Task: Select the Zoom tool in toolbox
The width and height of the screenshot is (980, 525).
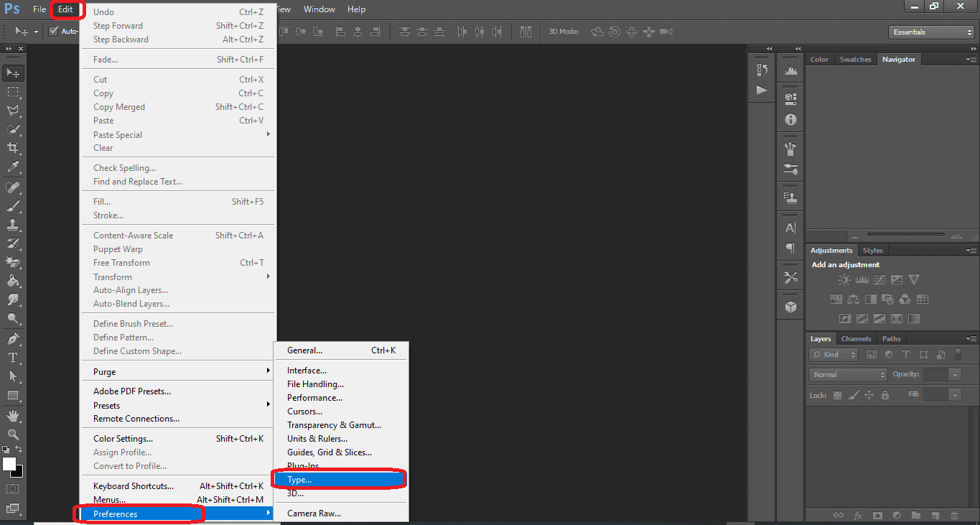Action: coord(13,435)
